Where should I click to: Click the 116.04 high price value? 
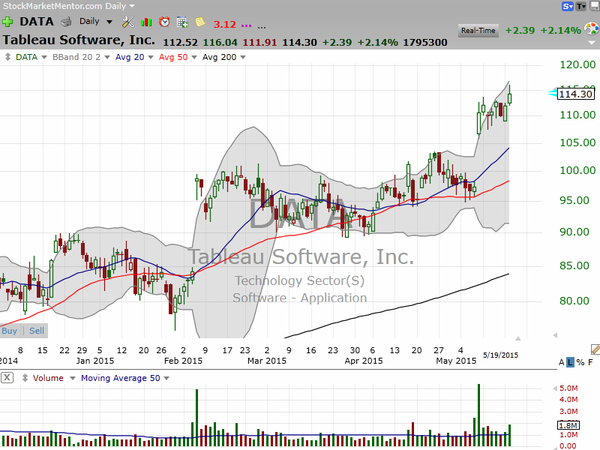pyautogui.click(x=220, y=42)
